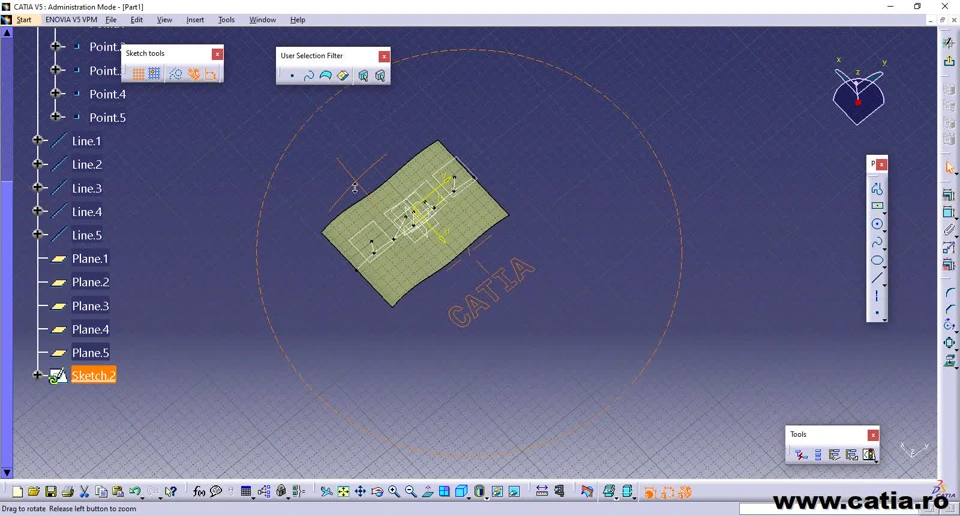Open the Start menu
Image resolution: width=960 pixels, height=516 pixels.
coord(24,20)
